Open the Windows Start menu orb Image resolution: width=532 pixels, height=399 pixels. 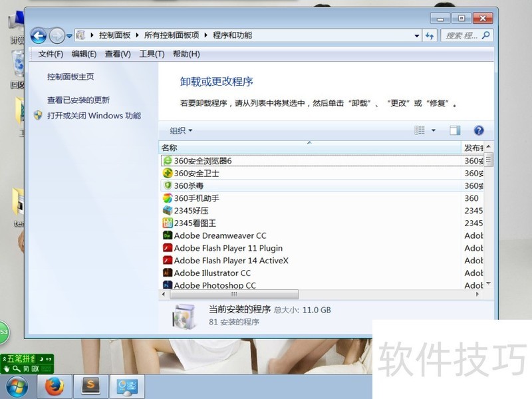click(17, 386)
